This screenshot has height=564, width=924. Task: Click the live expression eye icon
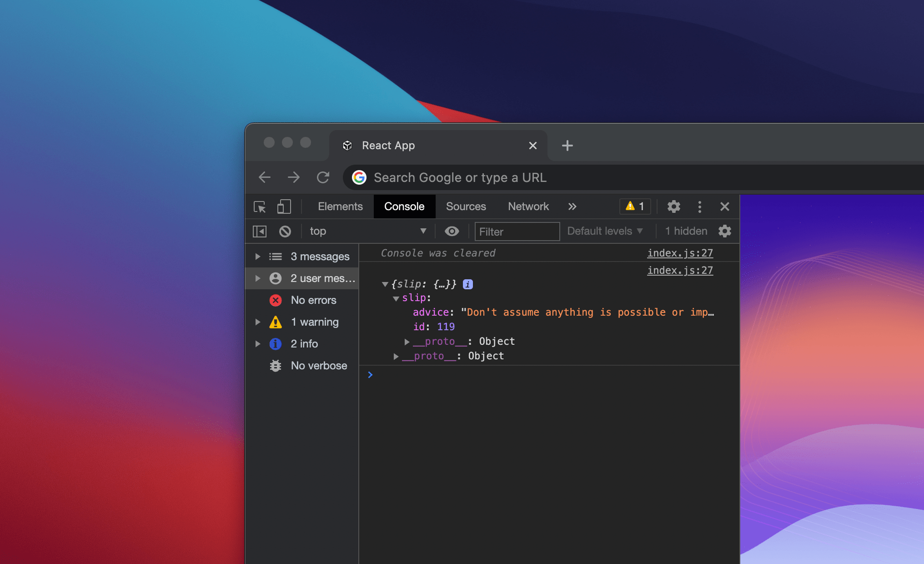pyautogui.click(x=452, y=231)
